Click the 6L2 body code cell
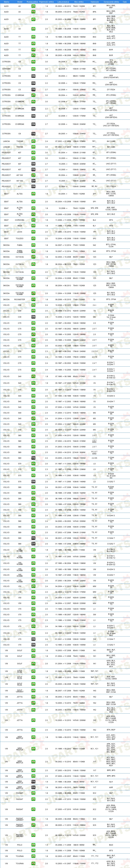 (95, 220)
